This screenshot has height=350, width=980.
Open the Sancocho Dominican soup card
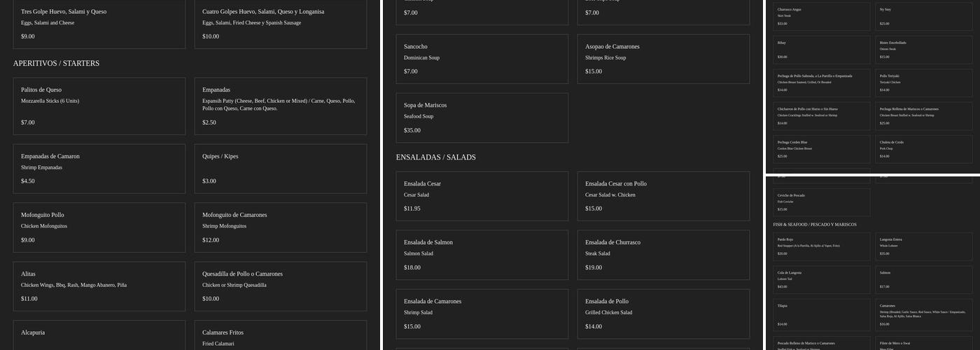tap(482, 59)
